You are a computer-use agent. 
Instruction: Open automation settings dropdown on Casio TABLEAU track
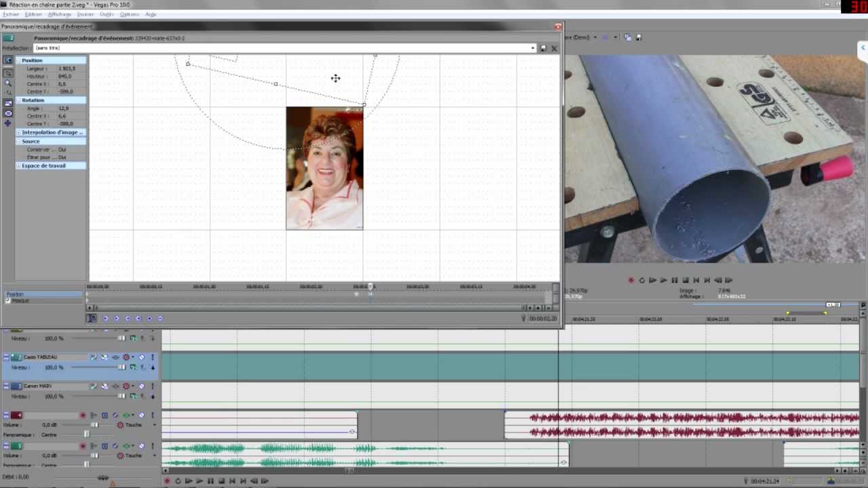(x=132, y=357)
